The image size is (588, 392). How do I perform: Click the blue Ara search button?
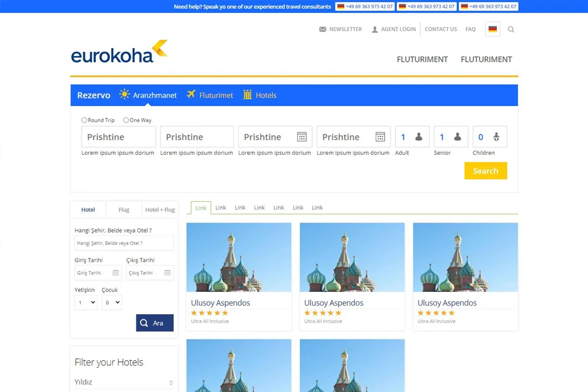click(x=155, y=323)
